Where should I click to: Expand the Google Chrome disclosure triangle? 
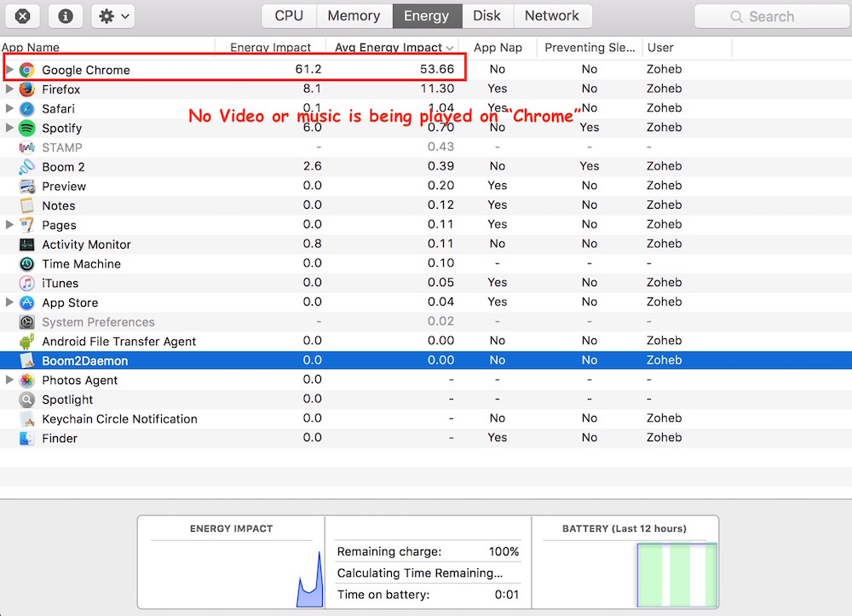(x=9, y=69)
